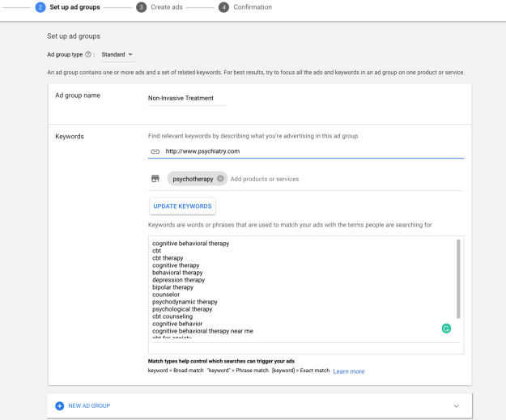The image size is (506, 420).
Task: Remove the psychotherapy chip
Action: [220, 178]
